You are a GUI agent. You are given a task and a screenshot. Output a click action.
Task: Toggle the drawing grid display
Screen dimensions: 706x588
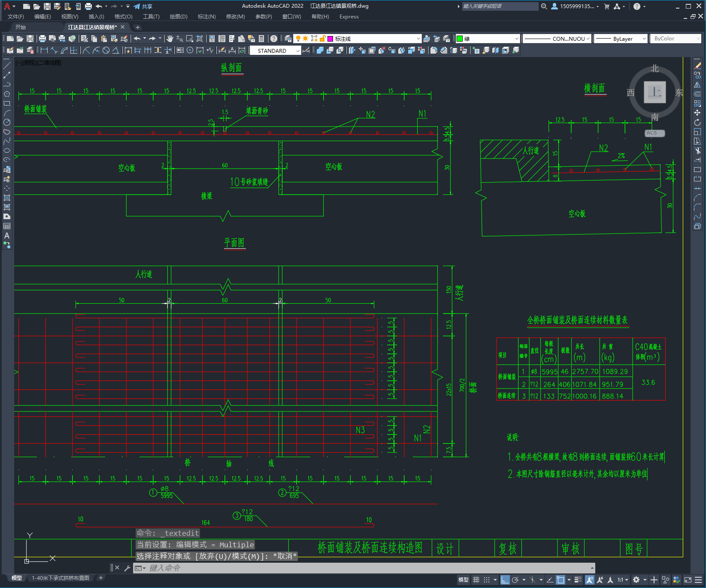click(x=476, y=580)
